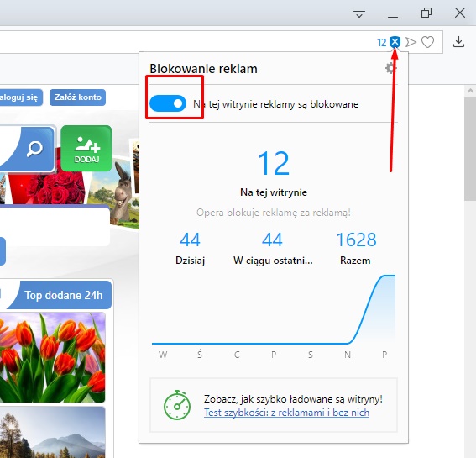Open the mountain landscape thumbnail
476x458 pixels.
[53, 433]
